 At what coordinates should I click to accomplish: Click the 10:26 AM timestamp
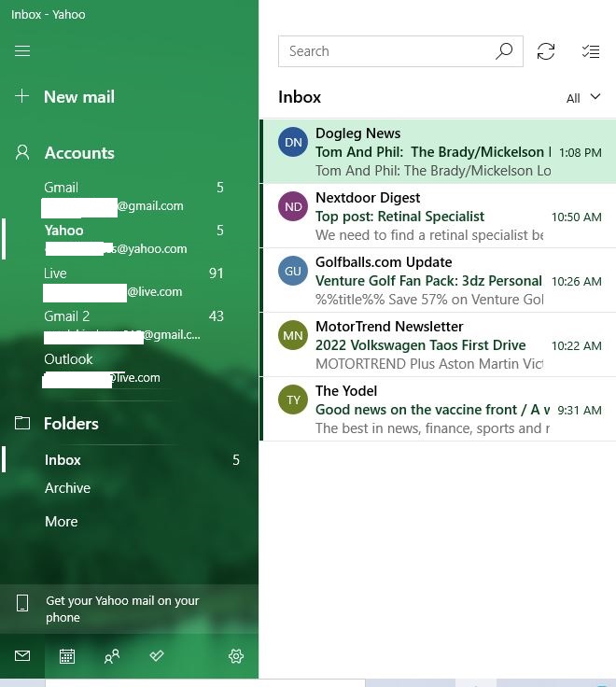(x=577, y=281)
